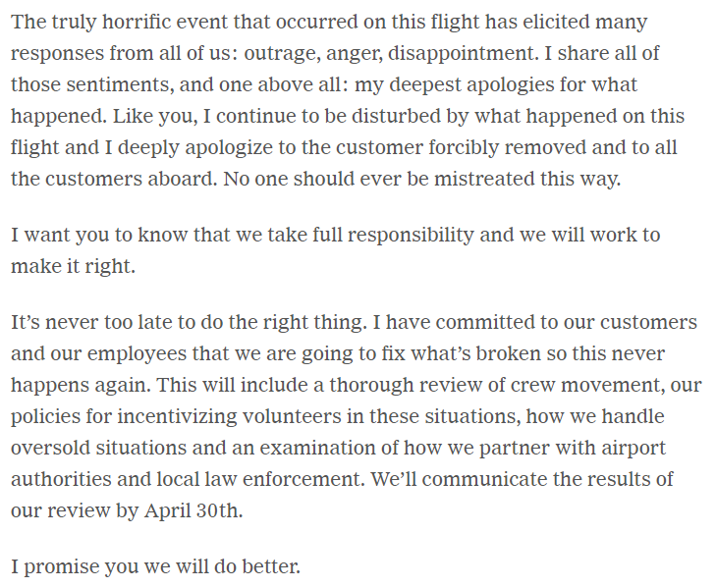
Task: Click the phrase 'oversold situations'
Action: [98, 448]
